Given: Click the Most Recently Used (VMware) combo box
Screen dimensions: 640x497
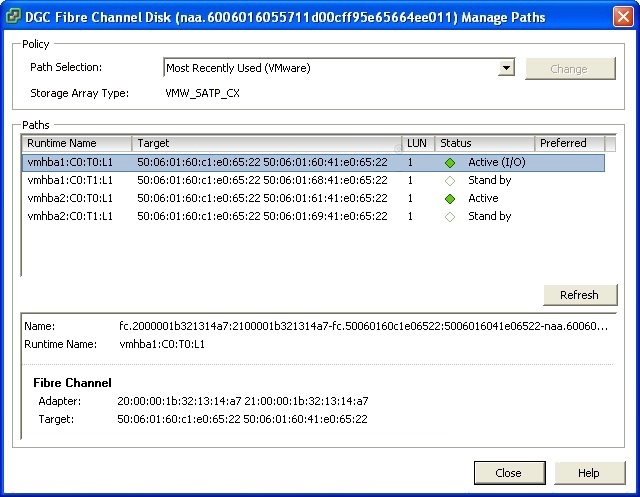Looking at the screenshot, I should [339, 68].
